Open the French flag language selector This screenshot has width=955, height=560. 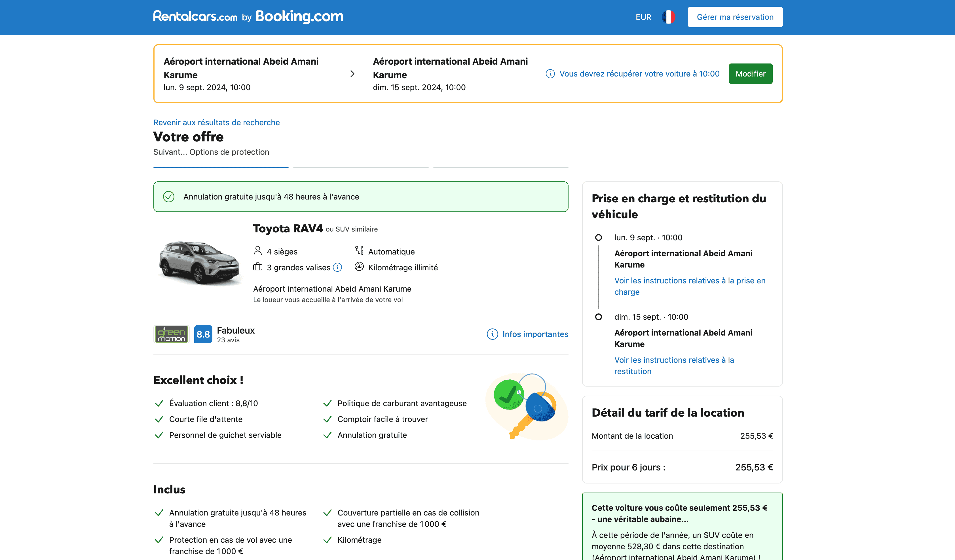[x=668, y=17]
